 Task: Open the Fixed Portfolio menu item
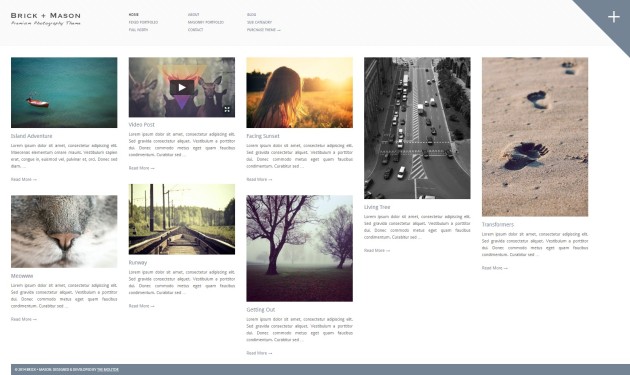coord(143,22)
